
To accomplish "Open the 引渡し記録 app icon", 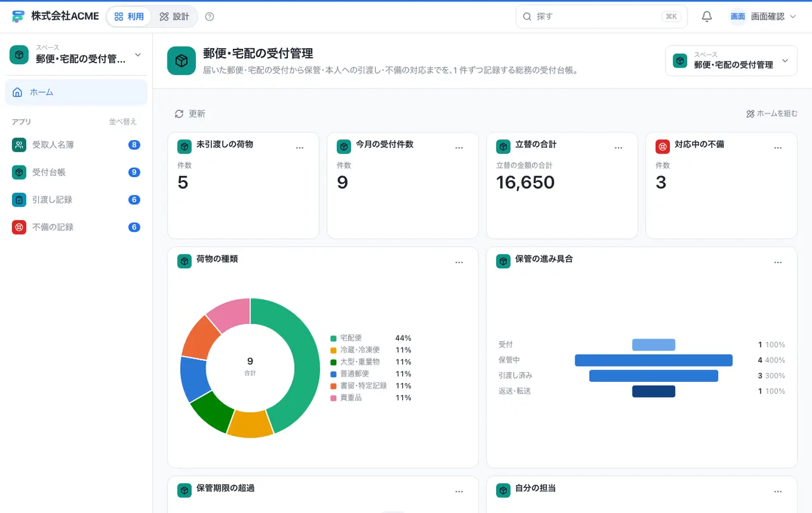I will (x=19, y=200).
